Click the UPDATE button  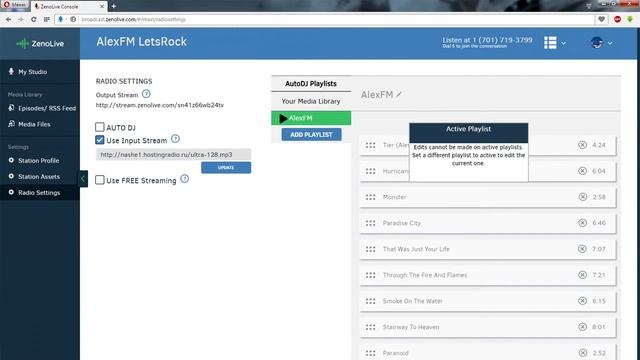pyautogui.click(x=226, y=167)
